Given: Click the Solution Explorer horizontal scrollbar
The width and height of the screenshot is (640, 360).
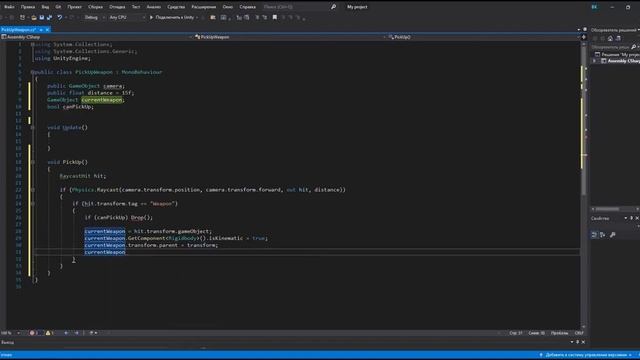Looking at the screenshot, I should tap(615, 209).
